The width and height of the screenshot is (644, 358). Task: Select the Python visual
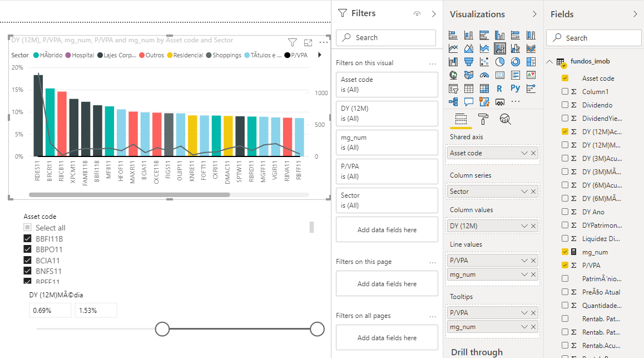pos(516,89)
